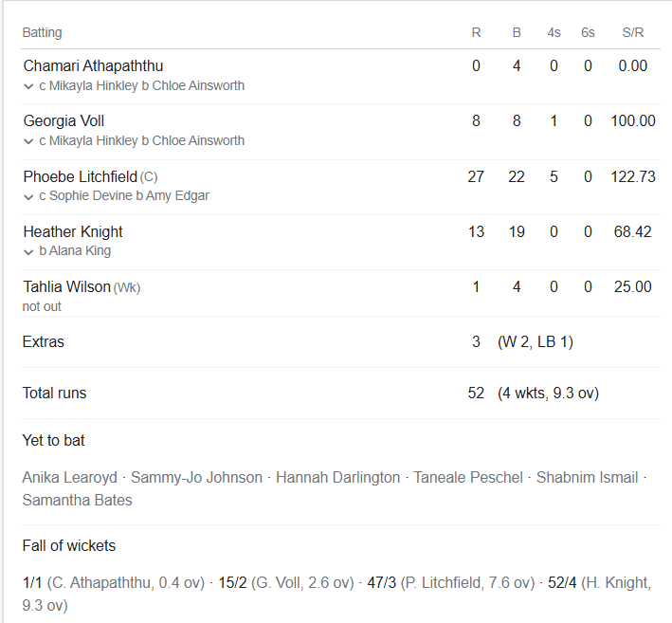Open Tahlia Wilson player name
The image size is (672, 623).
[66, 286]
